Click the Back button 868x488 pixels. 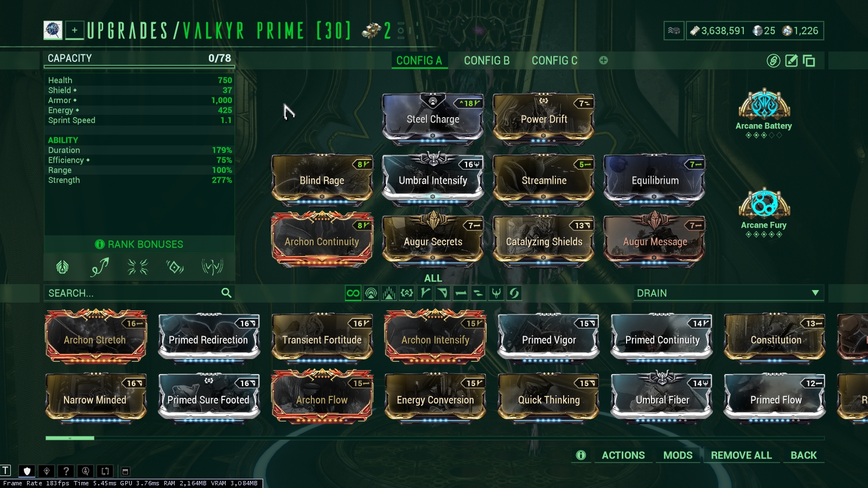pos(803,455)
